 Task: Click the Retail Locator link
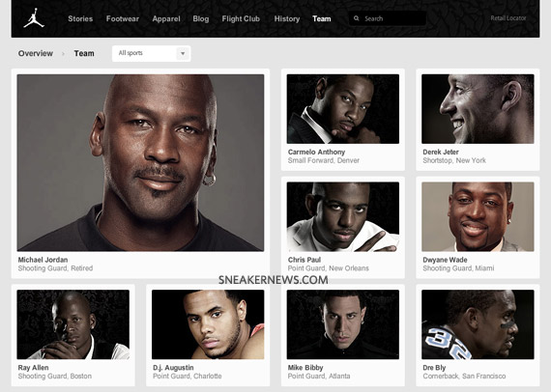(x=508, y=18)
